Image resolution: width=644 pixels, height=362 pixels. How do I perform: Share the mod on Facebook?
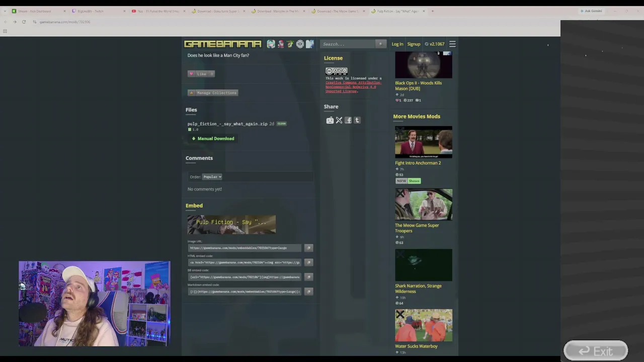pos(348,120)
